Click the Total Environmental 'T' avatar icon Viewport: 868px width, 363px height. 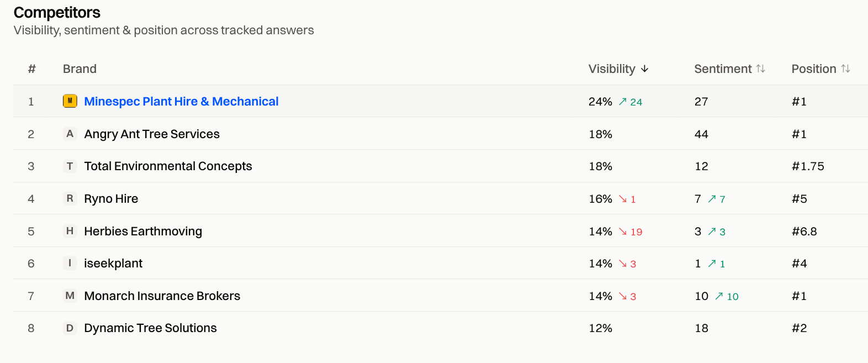(x=70, y=166)
